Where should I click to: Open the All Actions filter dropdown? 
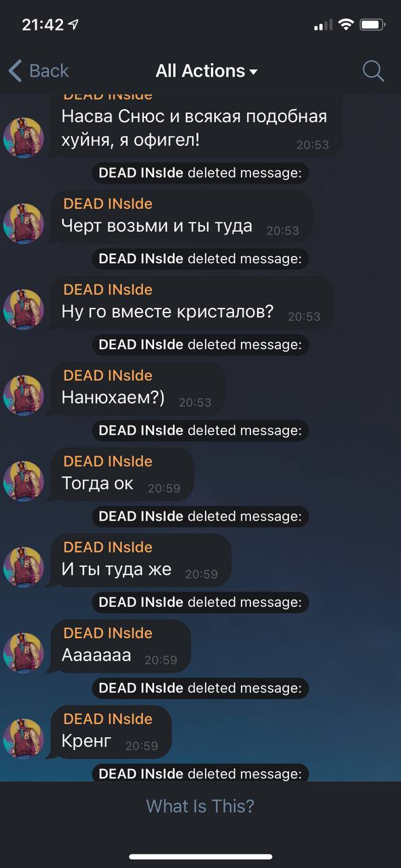[x=206, y=71]
